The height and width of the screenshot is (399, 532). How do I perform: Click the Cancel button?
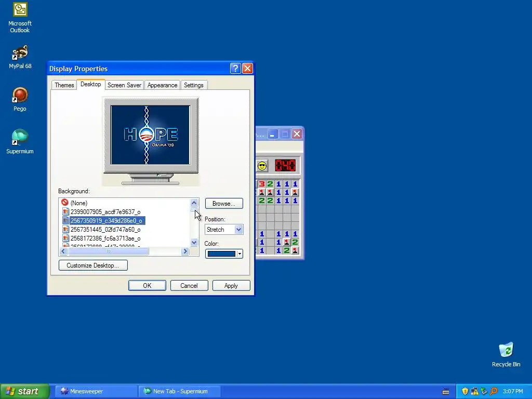click(x=189, y=286)
